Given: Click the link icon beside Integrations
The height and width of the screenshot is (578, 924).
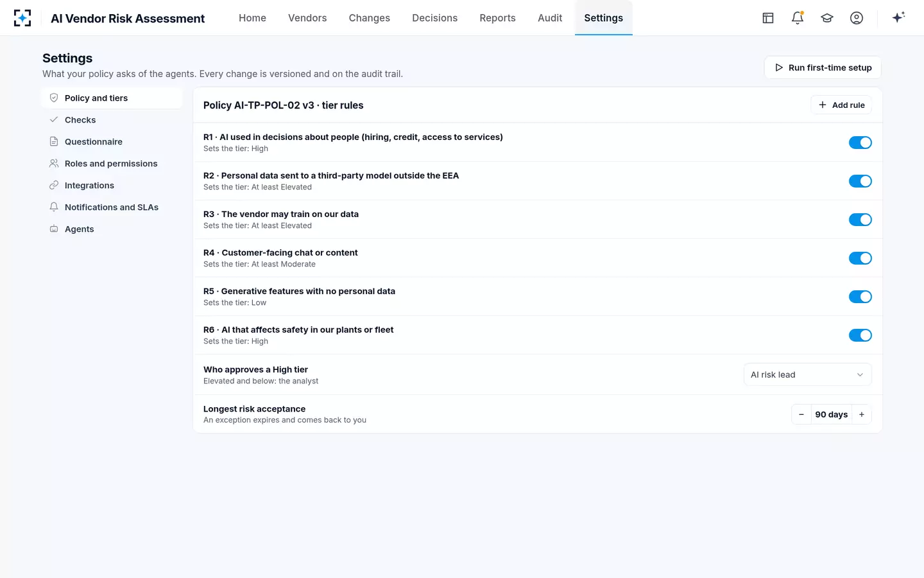Looking at the screenshot, I should (54, 185).
